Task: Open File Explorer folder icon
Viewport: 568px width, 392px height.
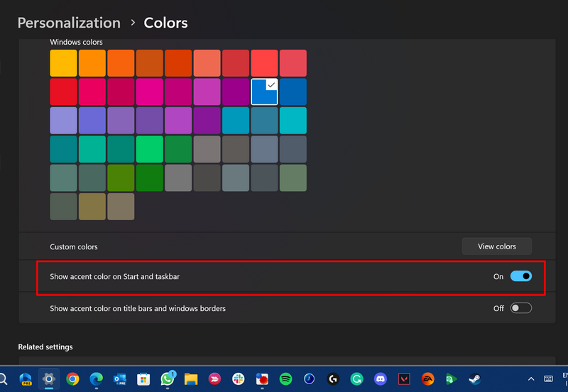Action: click(x=191, y=379)
